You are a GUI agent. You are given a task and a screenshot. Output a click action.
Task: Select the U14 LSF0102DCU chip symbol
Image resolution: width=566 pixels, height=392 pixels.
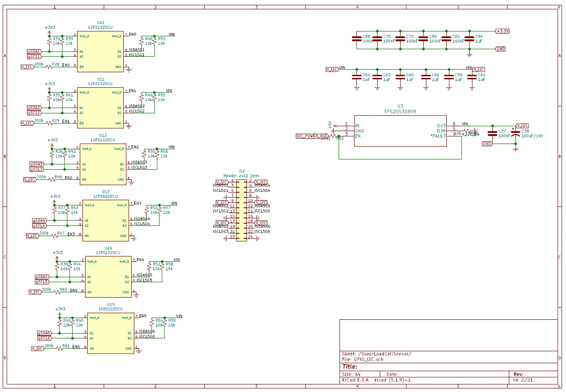tap(109, 276)
